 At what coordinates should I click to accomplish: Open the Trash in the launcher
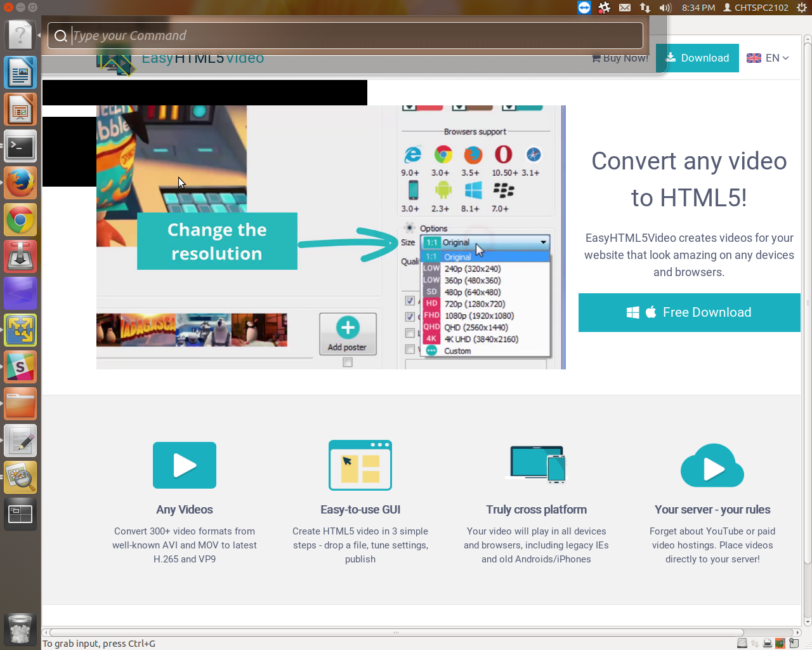(x=20, y=628)
